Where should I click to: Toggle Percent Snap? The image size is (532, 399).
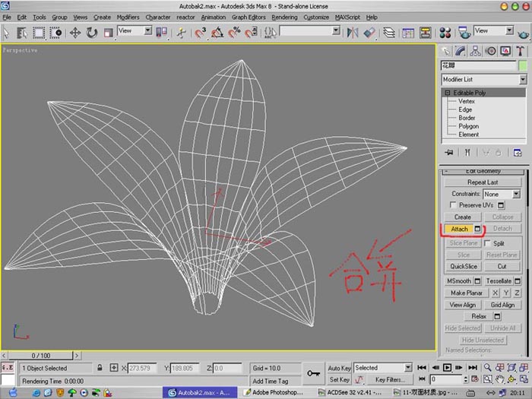234,33
